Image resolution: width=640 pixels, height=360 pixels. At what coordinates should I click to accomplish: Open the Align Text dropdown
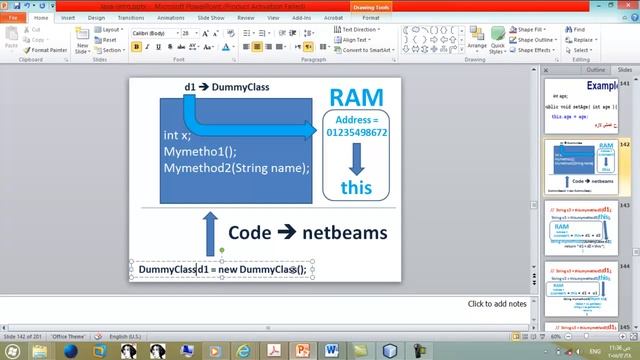pyautogui.click(x=352, y=40)
